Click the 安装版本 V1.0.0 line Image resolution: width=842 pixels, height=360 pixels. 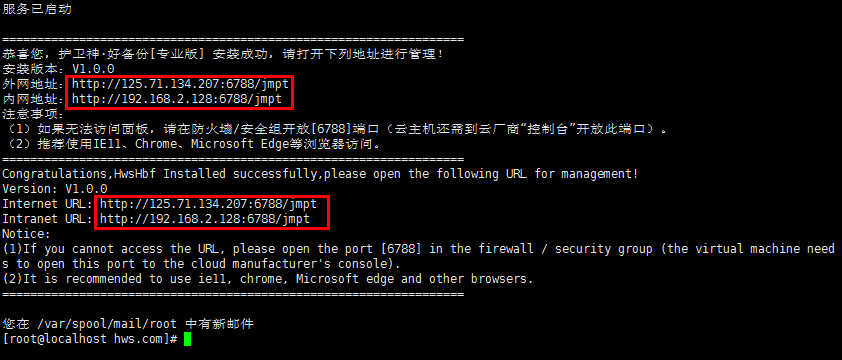click(x=58, y=69)
